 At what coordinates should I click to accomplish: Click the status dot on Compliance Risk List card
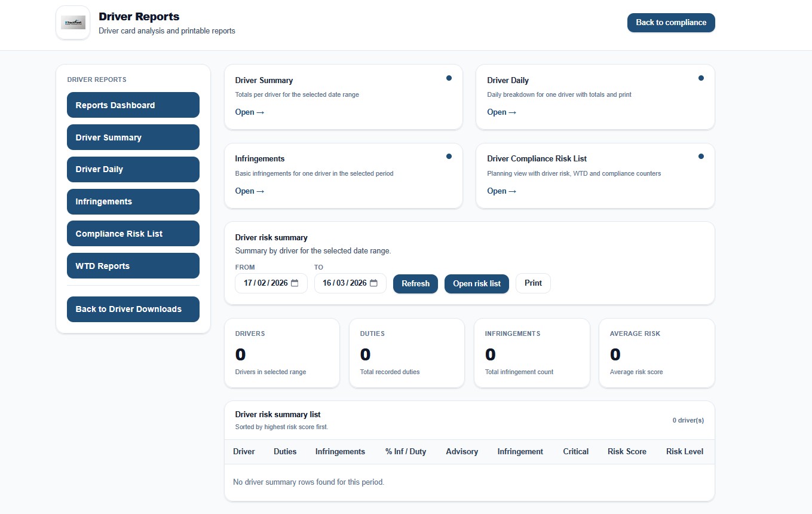pos(701,156)
